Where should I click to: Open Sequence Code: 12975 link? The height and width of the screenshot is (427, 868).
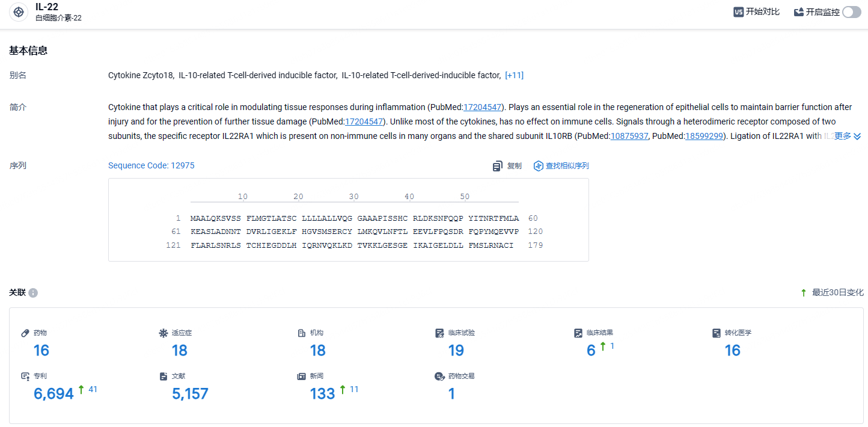point(151,165)
